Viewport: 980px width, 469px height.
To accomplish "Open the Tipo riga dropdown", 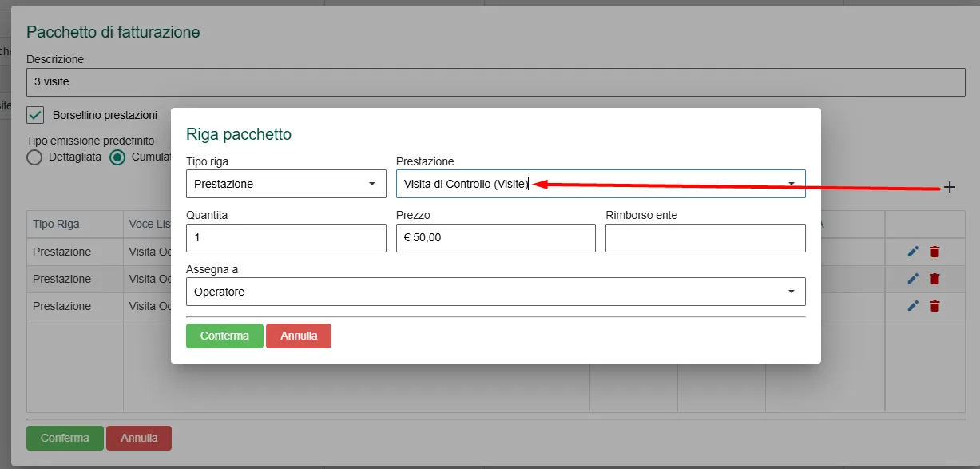I will pyautogui.click(x=286, y=184).
